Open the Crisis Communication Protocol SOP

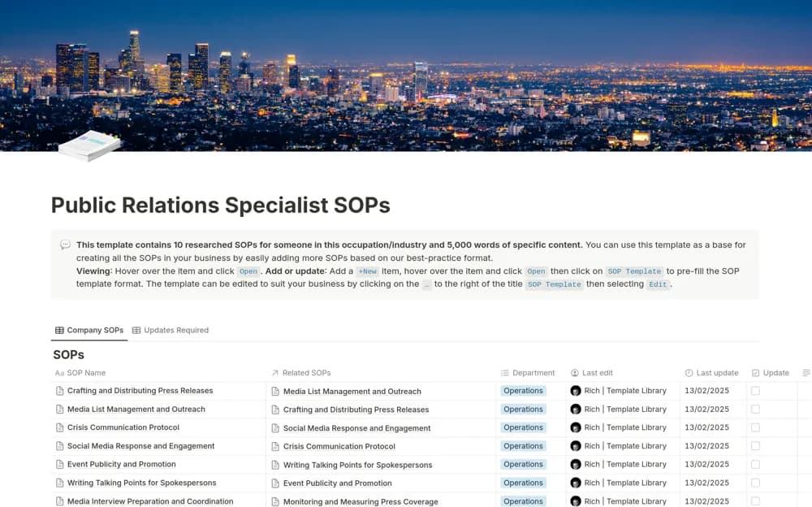pos(123,427)
